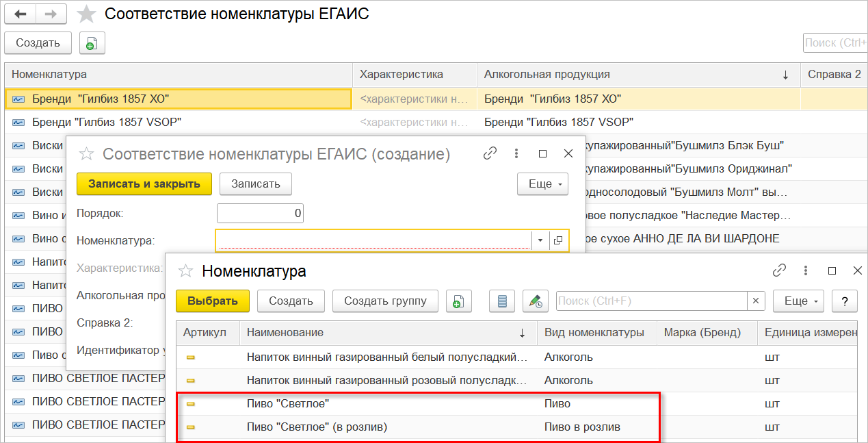Viewport: 868px width, 443px height.
Task: Click the create-by-copy icon in main toolbar
Action: pyautogui.click(x=92, y=43)
